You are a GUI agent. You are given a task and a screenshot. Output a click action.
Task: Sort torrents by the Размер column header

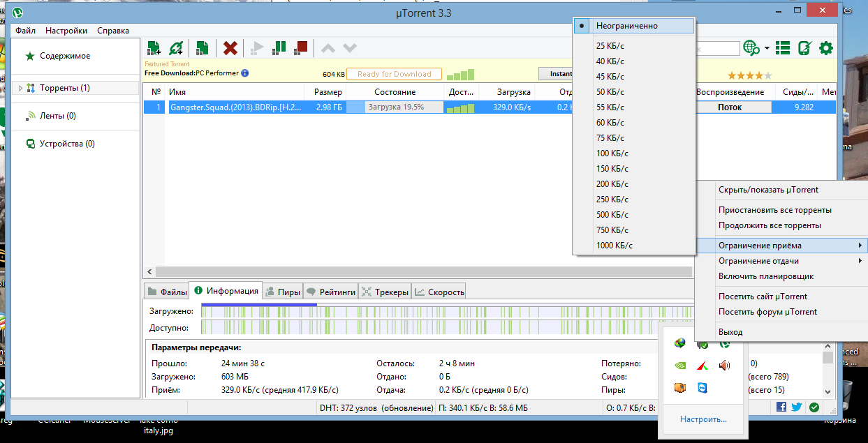point(325,92)
